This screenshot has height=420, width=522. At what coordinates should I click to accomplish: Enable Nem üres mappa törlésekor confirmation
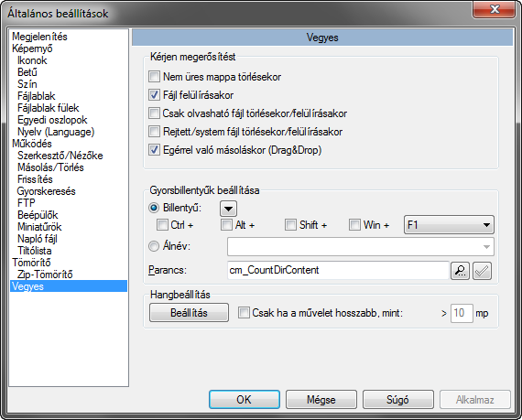pyautogui.click(x=154, y=77)
